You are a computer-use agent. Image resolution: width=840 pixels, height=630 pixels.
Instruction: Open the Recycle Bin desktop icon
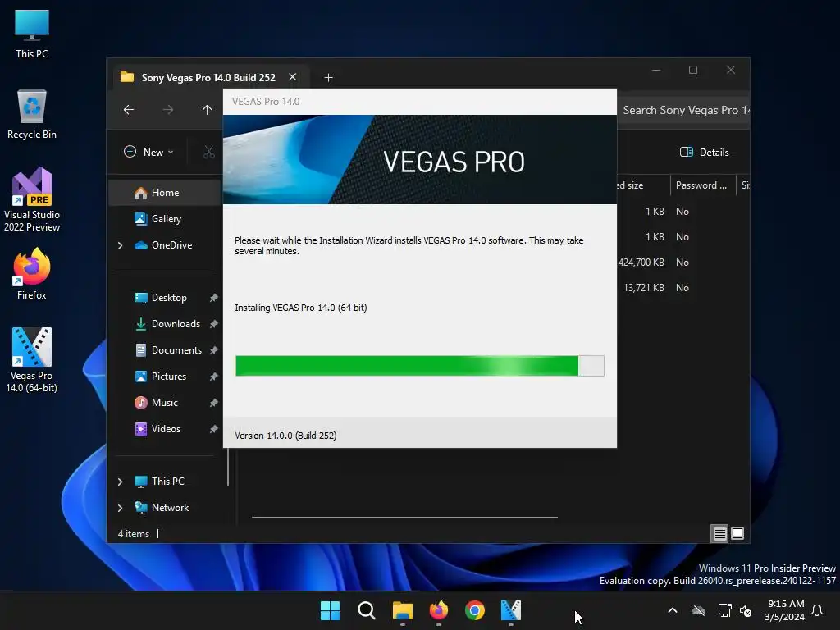tap(32, 114)
